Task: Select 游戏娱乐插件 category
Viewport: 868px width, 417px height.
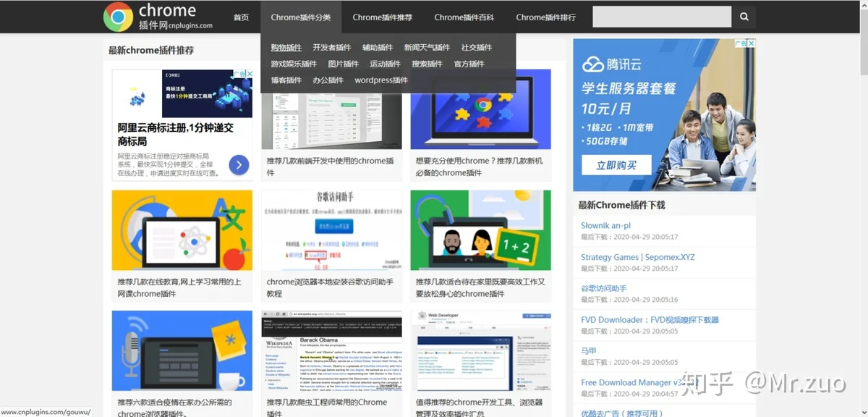Action: point(294,64)
